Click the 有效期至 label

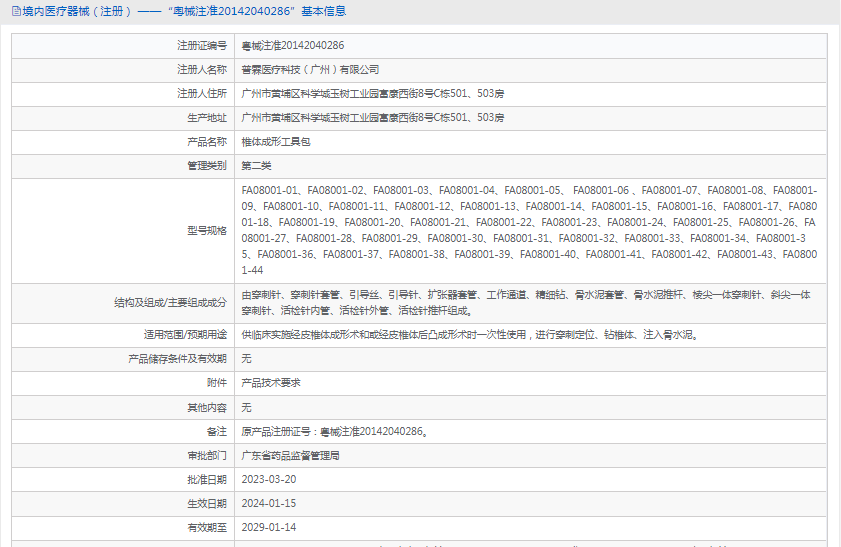(207, 528)
